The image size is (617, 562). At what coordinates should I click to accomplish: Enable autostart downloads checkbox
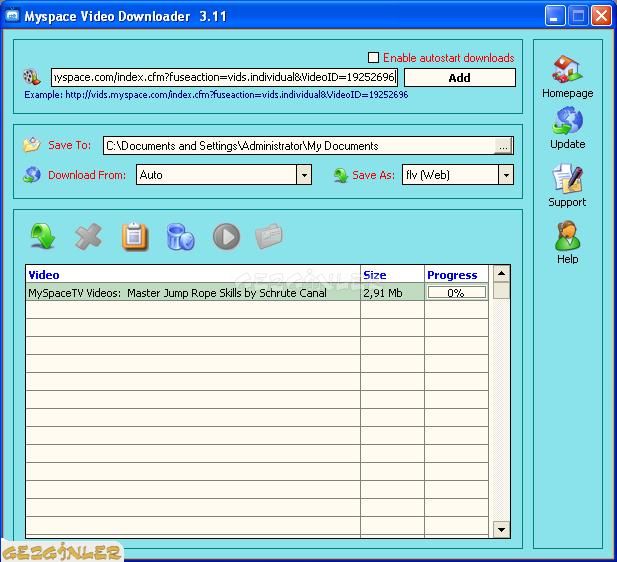point(373,57)
